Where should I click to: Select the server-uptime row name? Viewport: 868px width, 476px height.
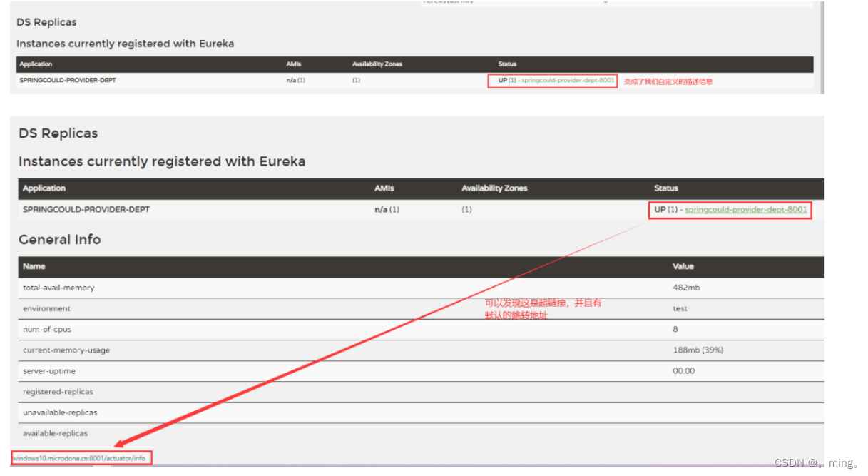[49, 371]
